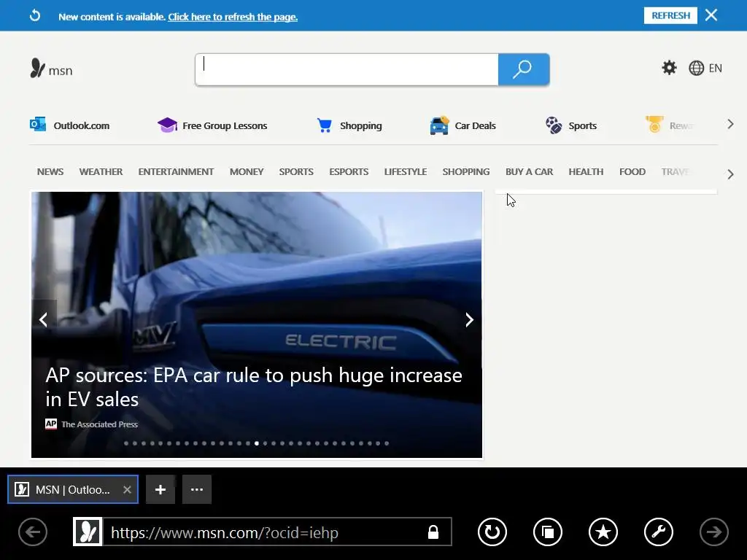Click the 'Click here to refresh the page' link
The height and width of the screenshot is (560, 747).
tap(233, 17)
